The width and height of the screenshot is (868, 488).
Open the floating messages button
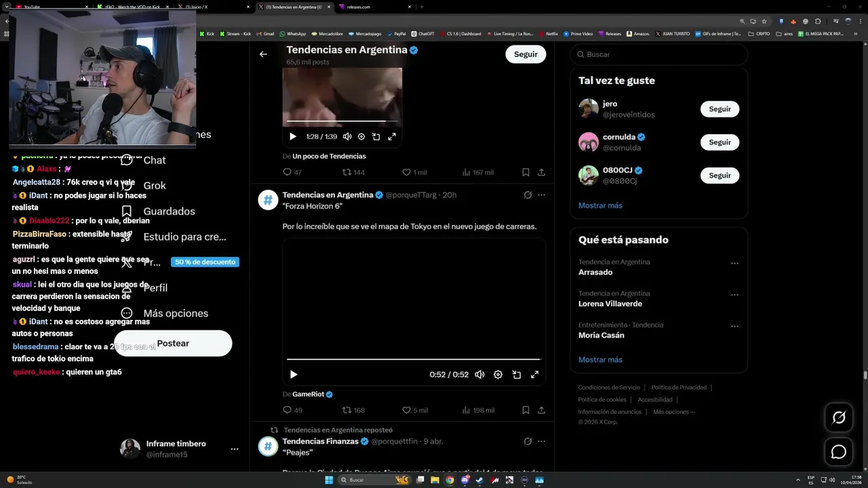(x=839, y=451)
